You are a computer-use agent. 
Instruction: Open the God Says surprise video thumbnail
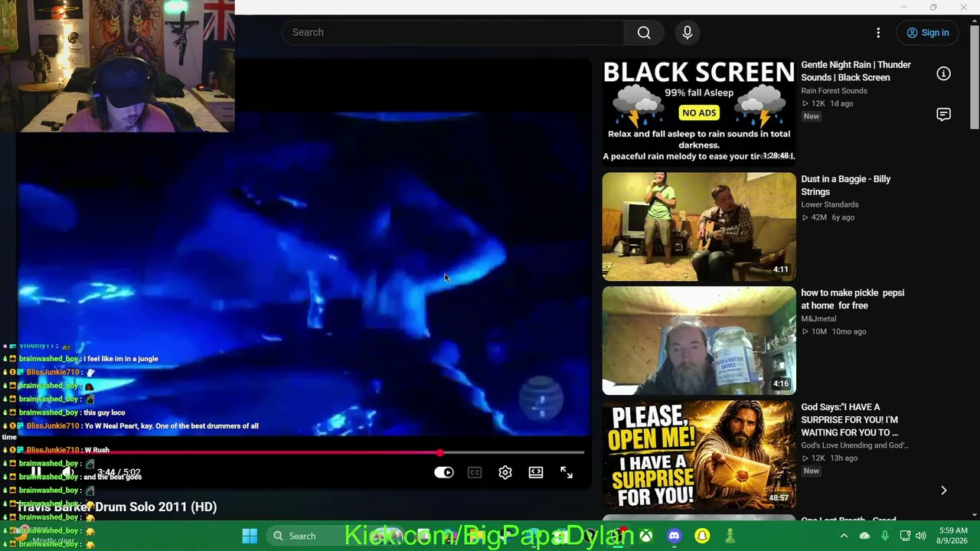(699, 455)
